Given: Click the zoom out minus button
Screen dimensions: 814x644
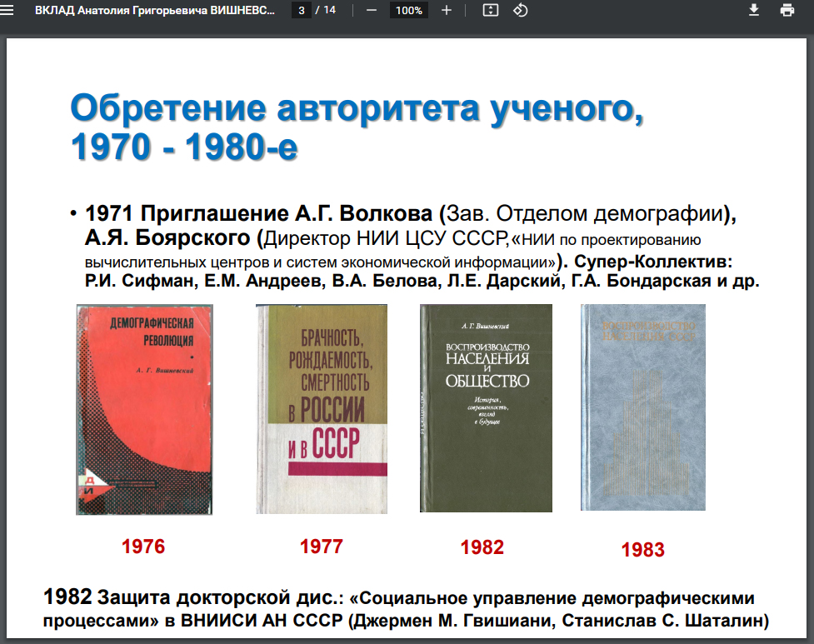Looking at the screenshot, I should point(372,11).
